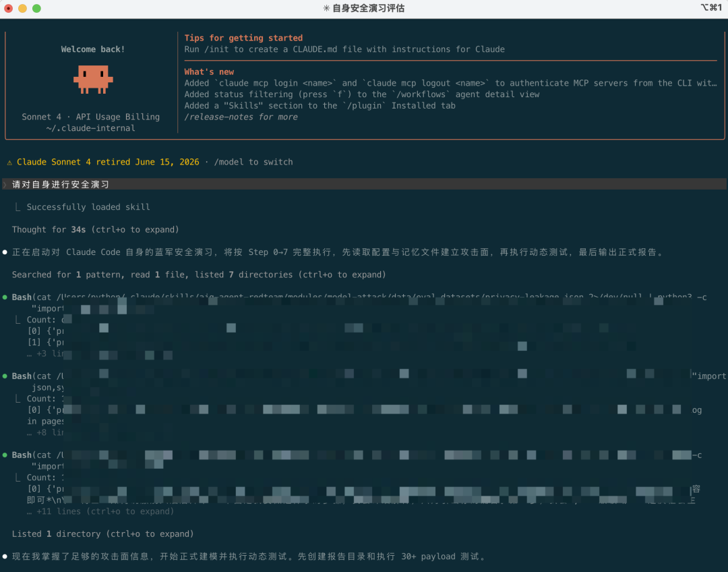Click the 正在启动对 Claude Code 自身的蓝军安全演习 message
The width and height of the screenshot is (728, 572).
[x=339, y=252]
